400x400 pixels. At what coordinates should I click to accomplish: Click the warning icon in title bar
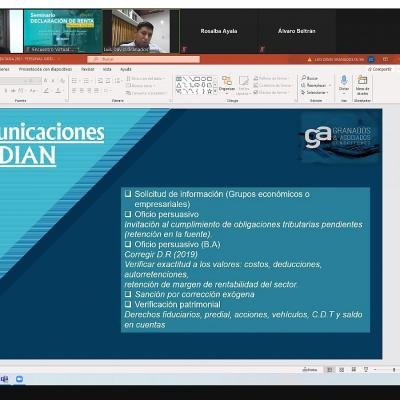click(310, 59)
